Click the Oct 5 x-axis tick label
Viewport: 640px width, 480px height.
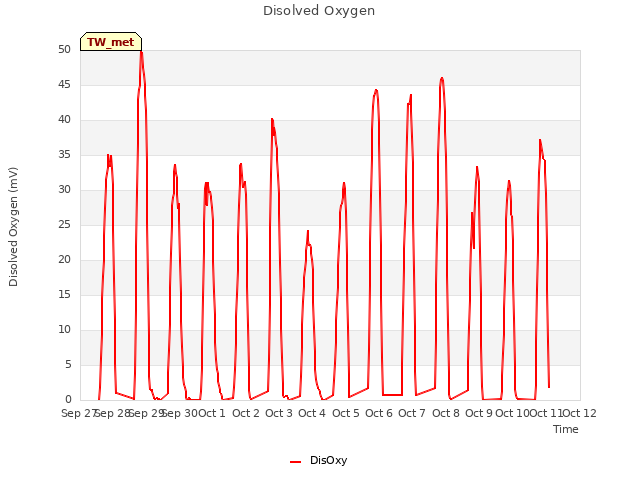pos(346,413)
